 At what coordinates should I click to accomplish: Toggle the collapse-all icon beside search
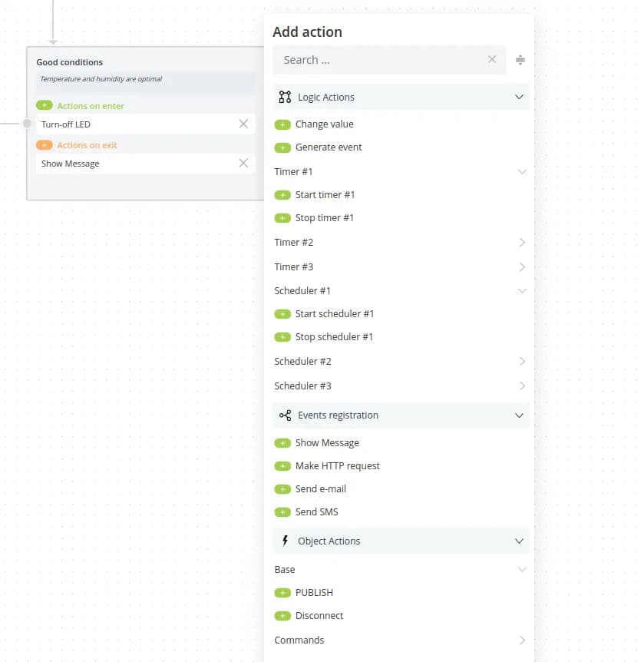(520, 60)
